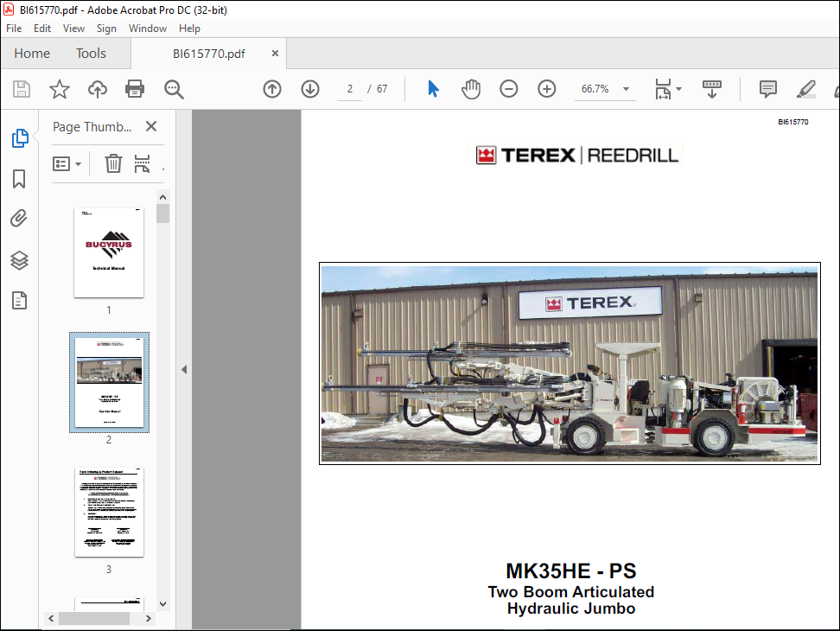Add a comment note
Image resolution: width=840 pixels, height=631 pixels.
(767, 89)
